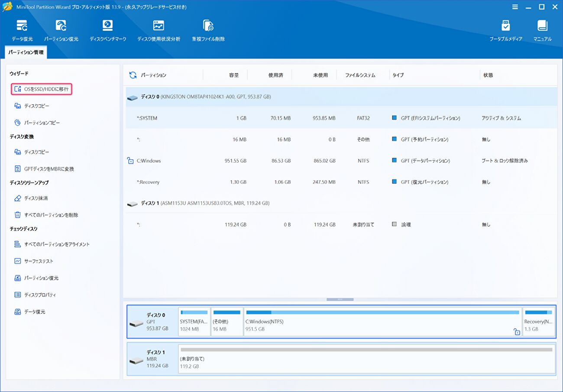
Task: Click the 状態 column header
Action: point(488,75)
